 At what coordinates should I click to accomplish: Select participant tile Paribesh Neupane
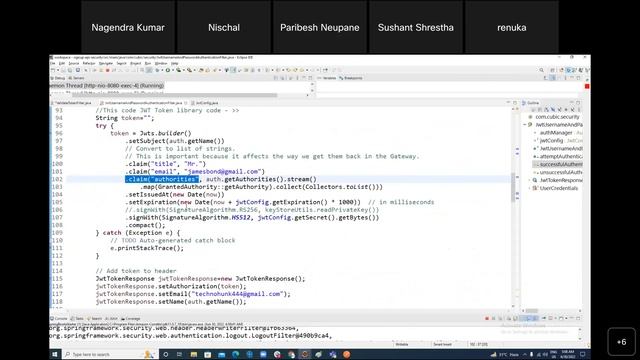point(320,27)
